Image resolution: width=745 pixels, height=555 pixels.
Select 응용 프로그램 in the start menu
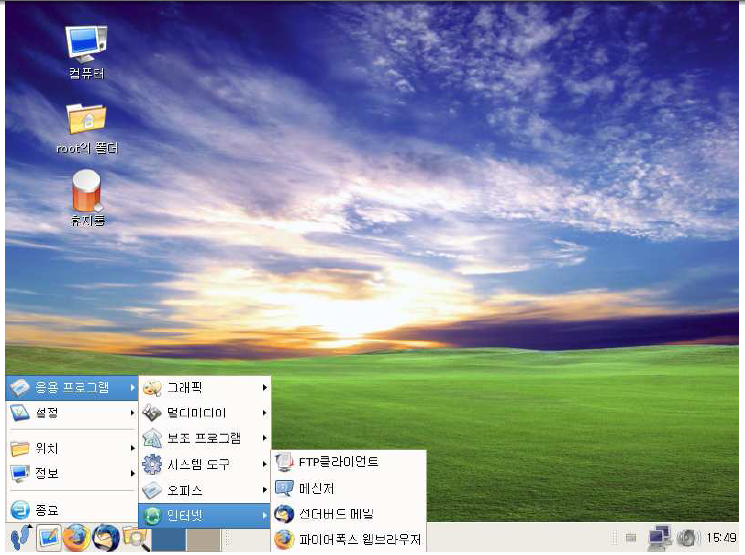pyautogui.click(x=72, y=388)
